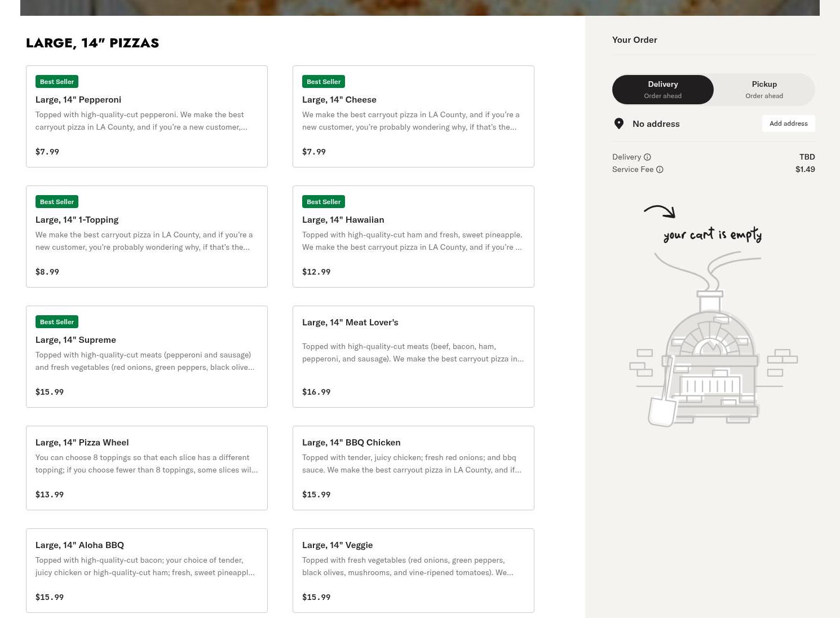
Task: Click the LARGE, 14" PIZZAS section heading
Action: point(92,43)
